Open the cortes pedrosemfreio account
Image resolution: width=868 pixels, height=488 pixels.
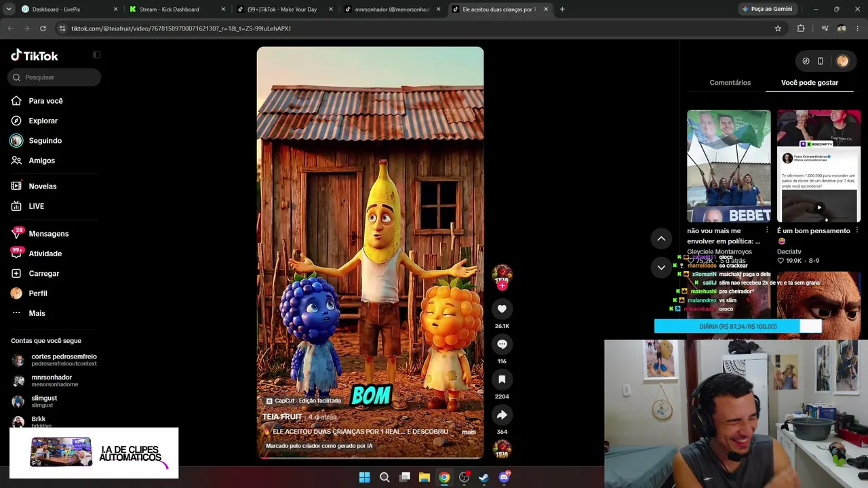coord(54,360)
